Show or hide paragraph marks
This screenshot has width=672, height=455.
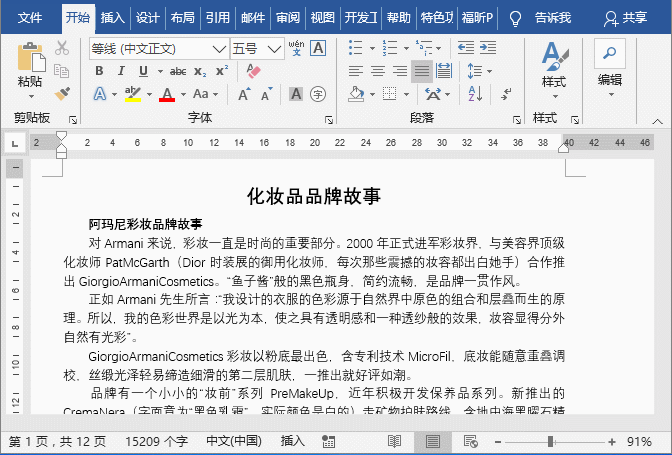[507, 94]
